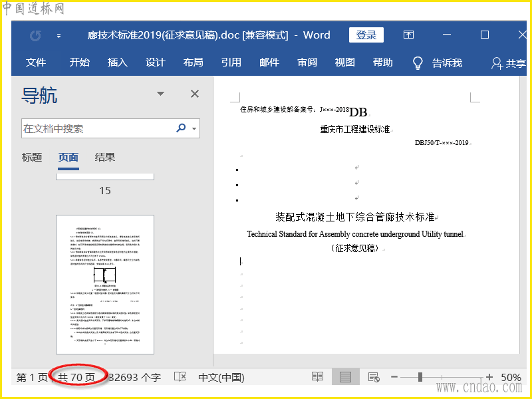This screenshot has width=532, height=399.
Task: Switch navigation pane to 标题 tab
Action: (x=32, y=158)
